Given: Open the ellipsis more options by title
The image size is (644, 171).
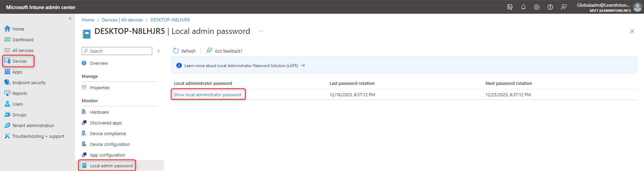Looking at the screenshot, I should (261, 31).
